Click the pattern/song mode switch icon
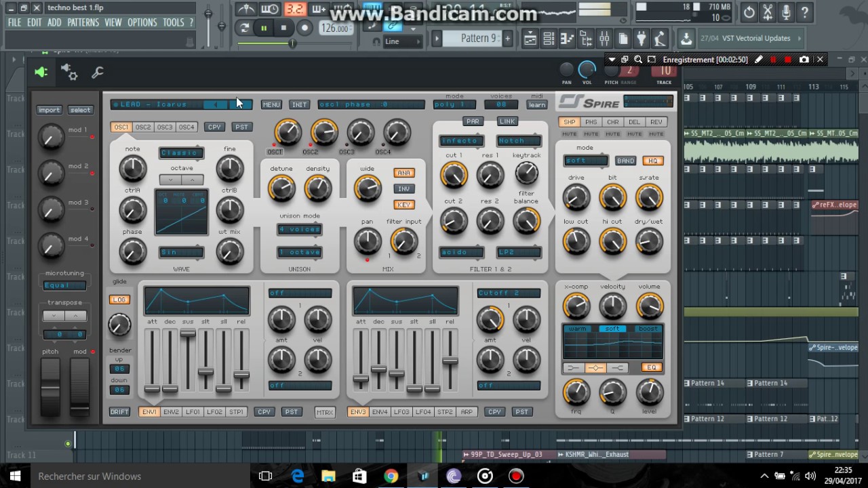 pyautogui.click(x=244, y=28)
